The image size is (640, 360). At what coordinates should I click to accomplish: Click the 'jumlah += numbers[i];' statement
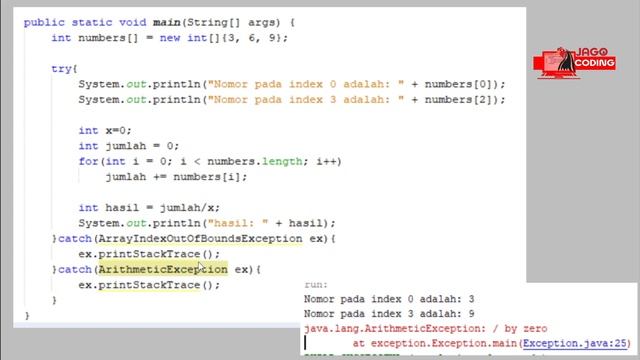pyautogui.click(x=176, y=177)
